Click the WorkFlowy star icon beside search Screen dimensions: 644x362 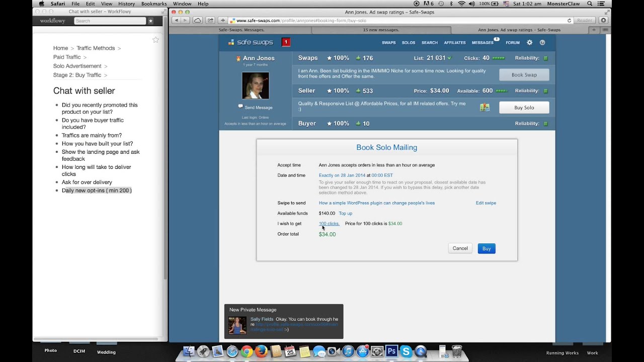(x=150, y=21)
